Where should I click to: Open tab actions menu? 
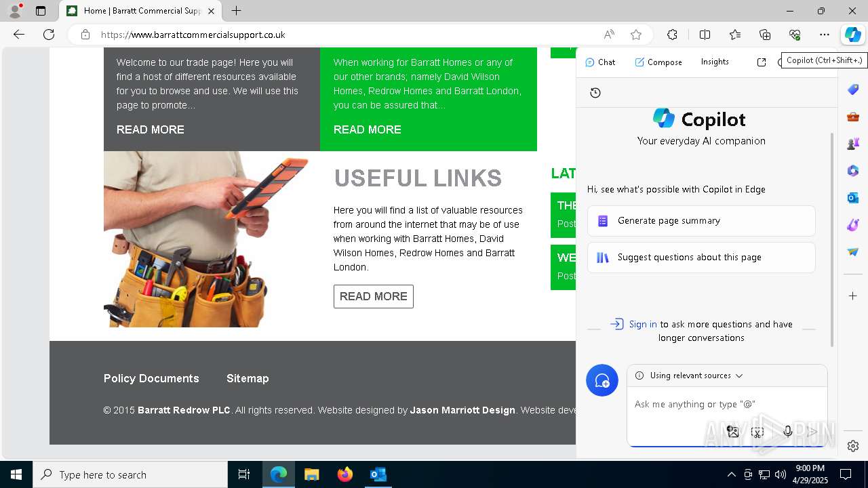click(41, 11)
